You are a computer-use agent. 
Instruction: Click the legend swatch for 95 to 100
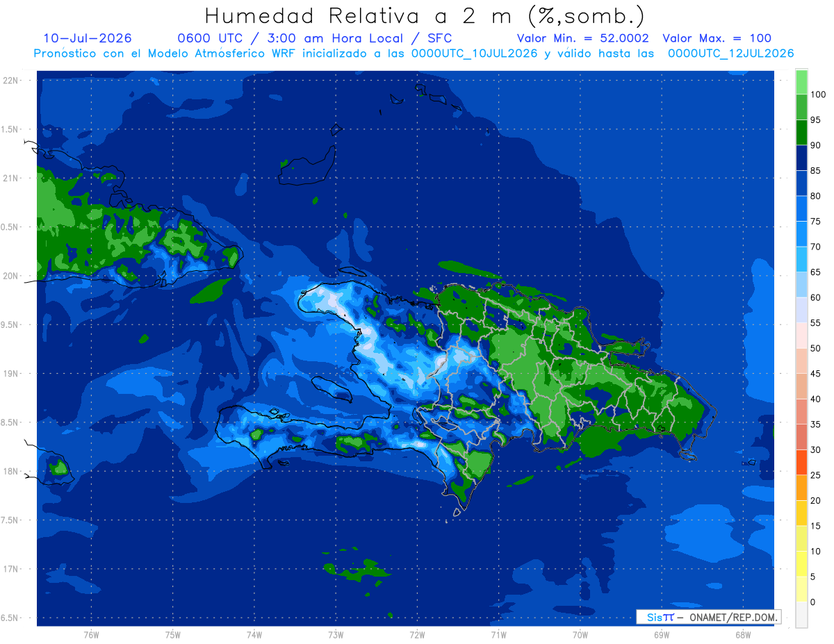tap(801, 108)
